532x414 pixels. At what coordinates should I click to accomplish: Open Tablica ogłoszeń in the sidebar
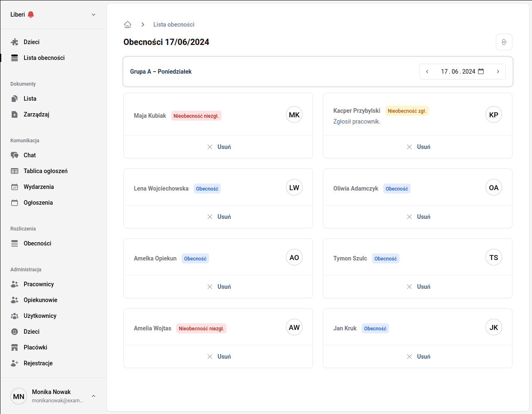(45, 171)
